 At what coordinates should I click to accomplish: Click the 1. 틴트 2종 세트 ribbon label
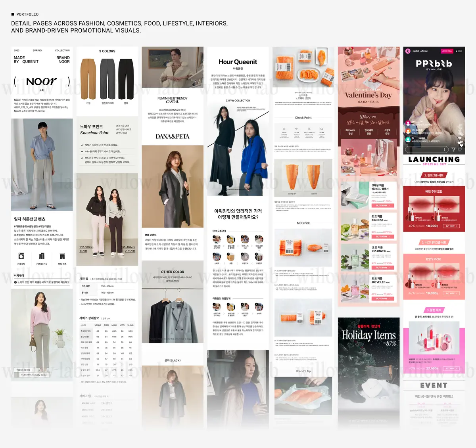pyautogui.click(x=434, y=175)
